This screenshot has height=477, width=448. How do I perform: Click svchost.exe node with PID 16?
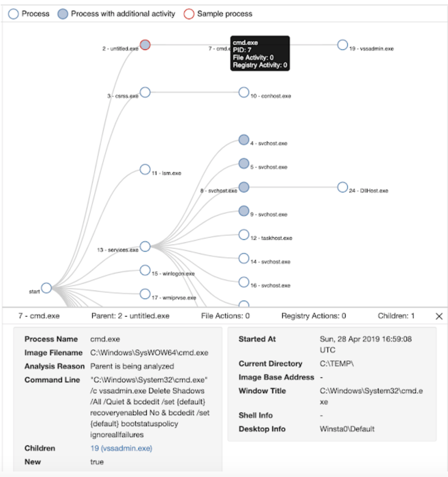click(244, 282)
